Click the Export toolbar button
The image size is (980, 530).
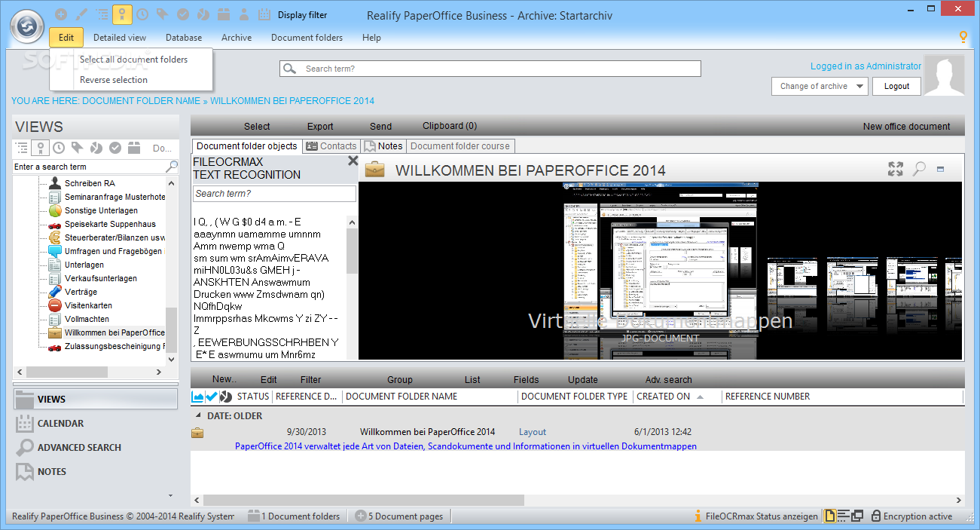[x=320, y=127]
